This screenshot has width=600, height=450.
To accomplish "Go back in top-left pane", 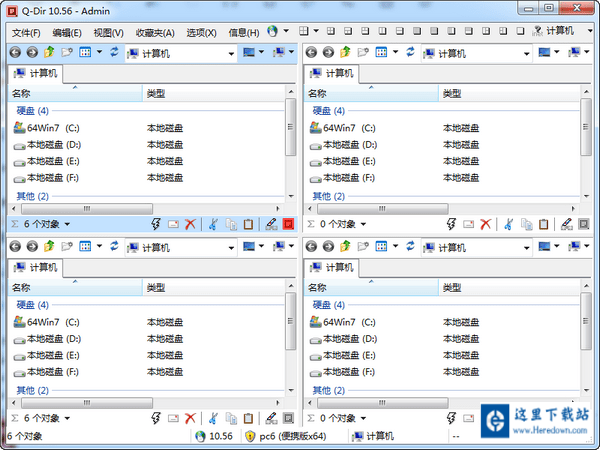I will (15, 52).
